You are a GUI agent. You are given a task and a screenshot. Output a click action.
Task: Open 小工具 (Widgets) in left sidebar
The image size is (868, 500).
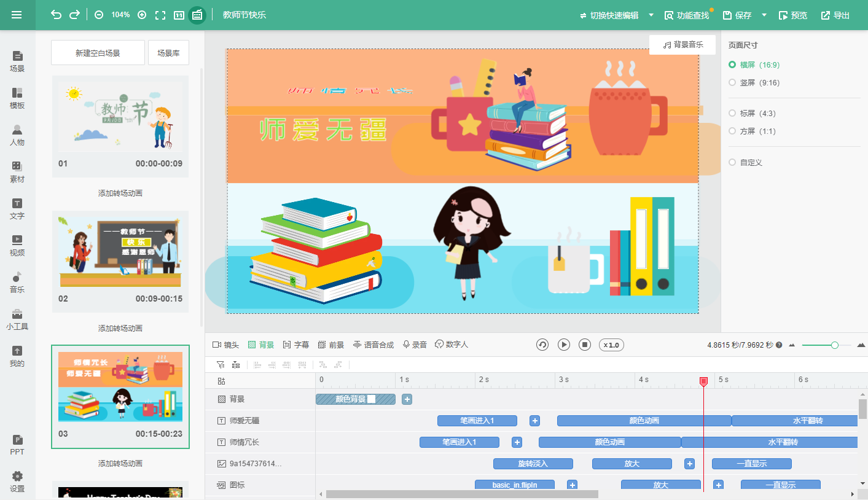coord(17,319)
